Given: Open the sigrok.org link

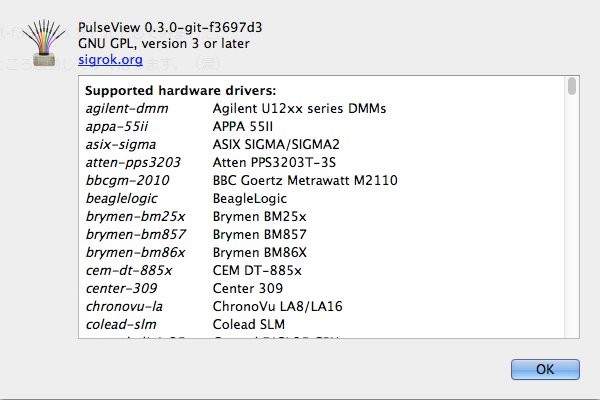Looking at the screenshot, I should pyautogui.click(x=110, y=60).
